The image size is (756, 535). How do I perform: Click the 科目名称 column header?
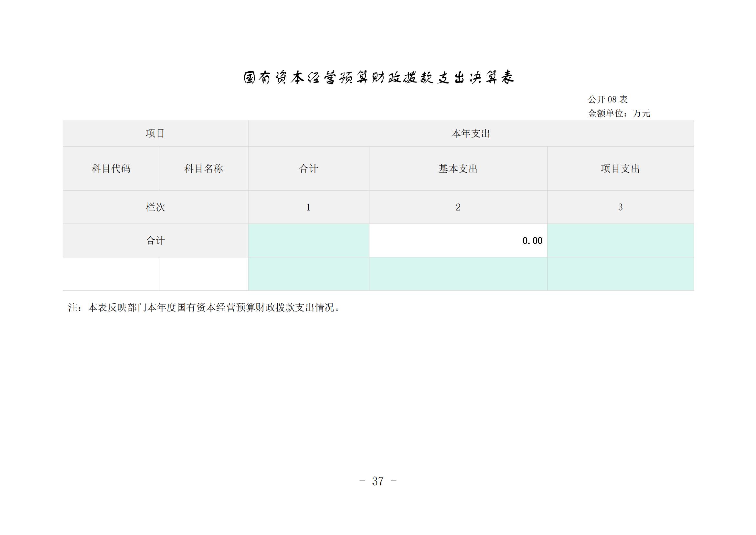coord(204,169)
